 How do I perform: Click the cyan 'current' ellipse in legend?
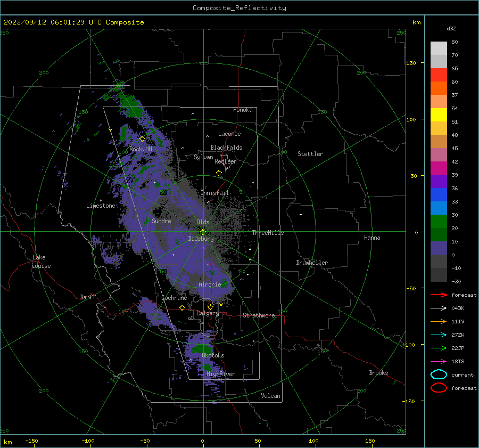click(x=439, y=374)
